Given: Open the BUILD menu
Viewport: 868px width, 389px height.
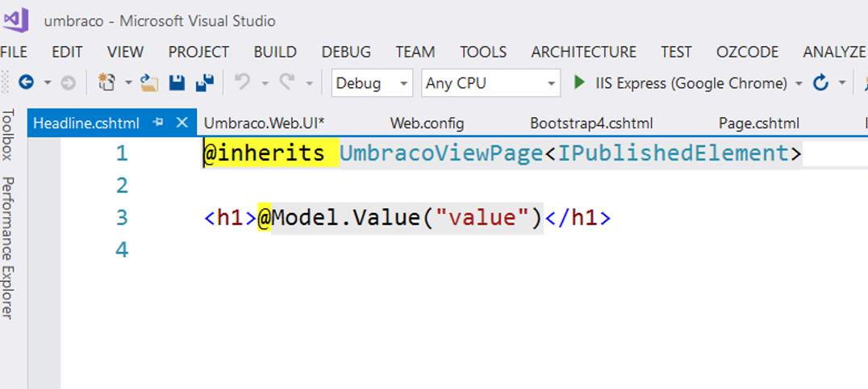Looking at the screenshot, I should point(275,52).
